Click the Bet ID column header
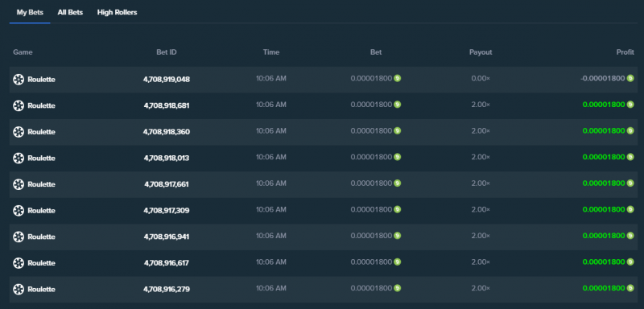Screen dimensions: 644x309 pos(167,52)
